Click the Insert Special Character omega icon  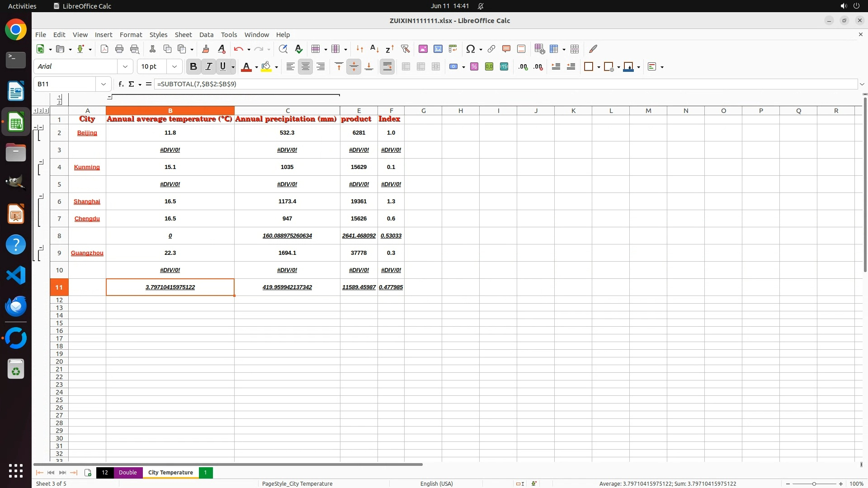coord(470,49)
